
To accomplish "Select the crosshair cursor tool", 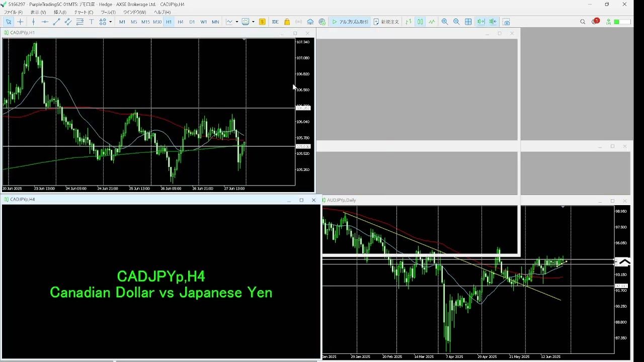I will pos(20,22).
